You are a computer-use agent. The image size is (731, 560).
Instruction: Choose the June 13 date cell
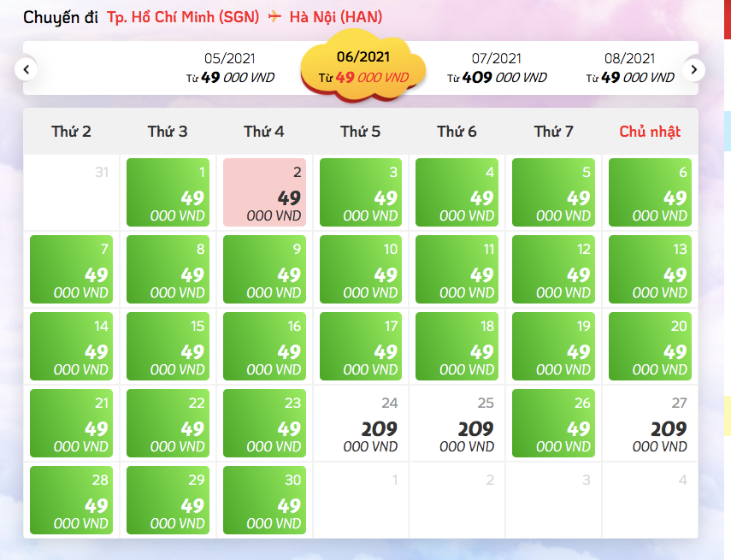click(x=650, y=269)
